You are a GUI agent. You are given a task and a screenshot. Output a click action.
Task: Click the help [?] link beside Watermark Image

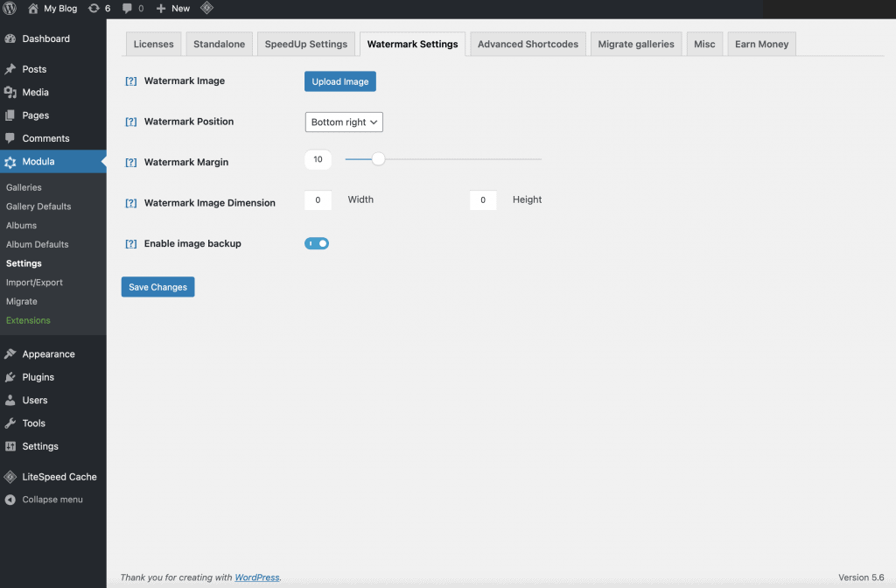pos(131,81)
